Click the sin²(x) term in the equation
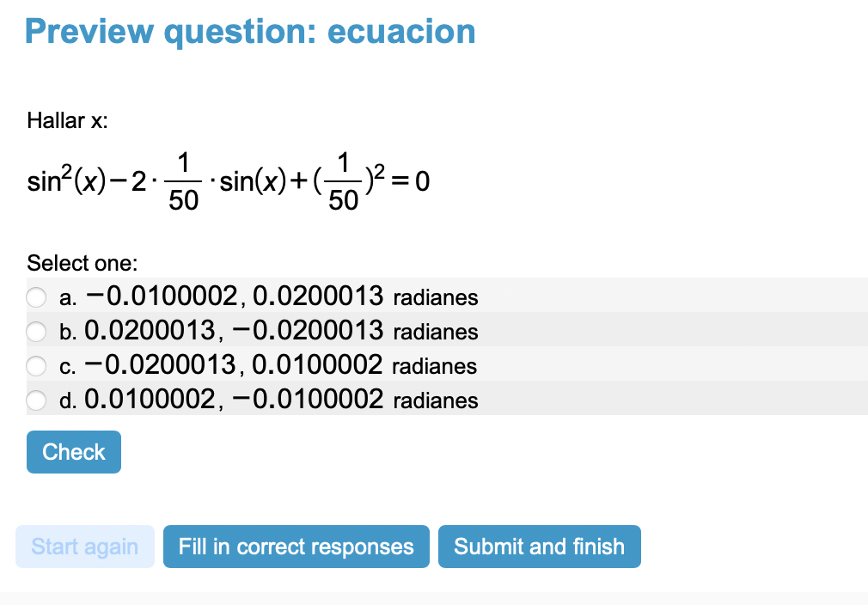 (x=65, y=181)
